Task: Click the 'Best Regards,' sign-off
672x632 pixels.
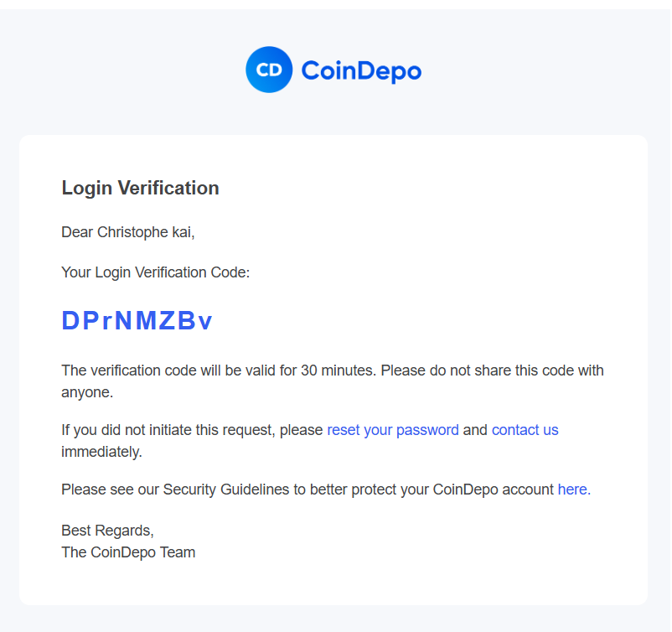Action: (107, 531)
